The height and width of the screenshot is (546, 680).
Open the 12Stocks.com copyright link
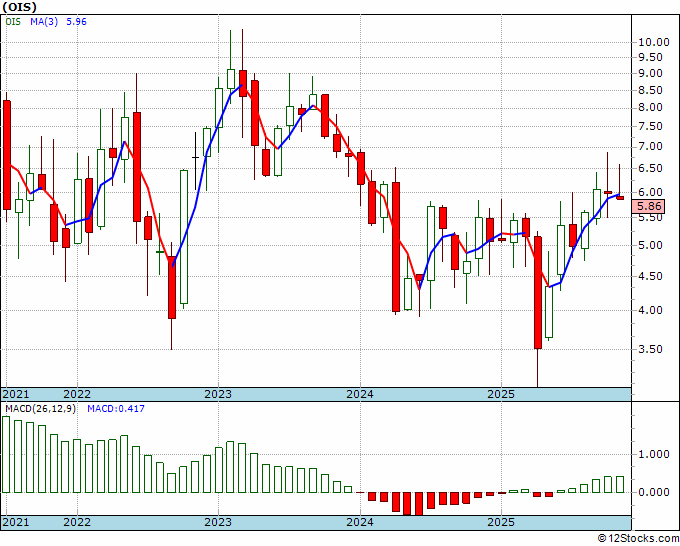point(637,539)
